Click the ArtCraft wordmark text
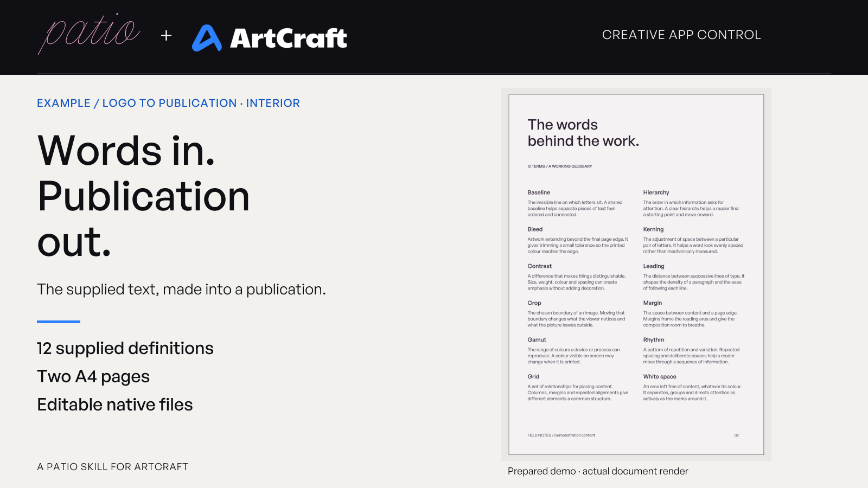This screenshot has height=488, width=868. click(289, 38)
